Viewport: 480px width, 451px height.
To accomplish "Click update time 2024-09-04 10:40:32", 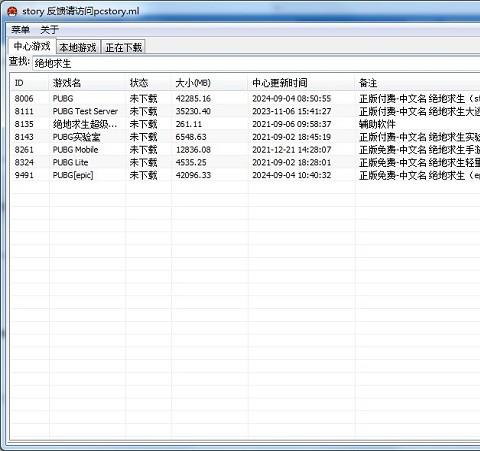I will (x=292, y=175).
